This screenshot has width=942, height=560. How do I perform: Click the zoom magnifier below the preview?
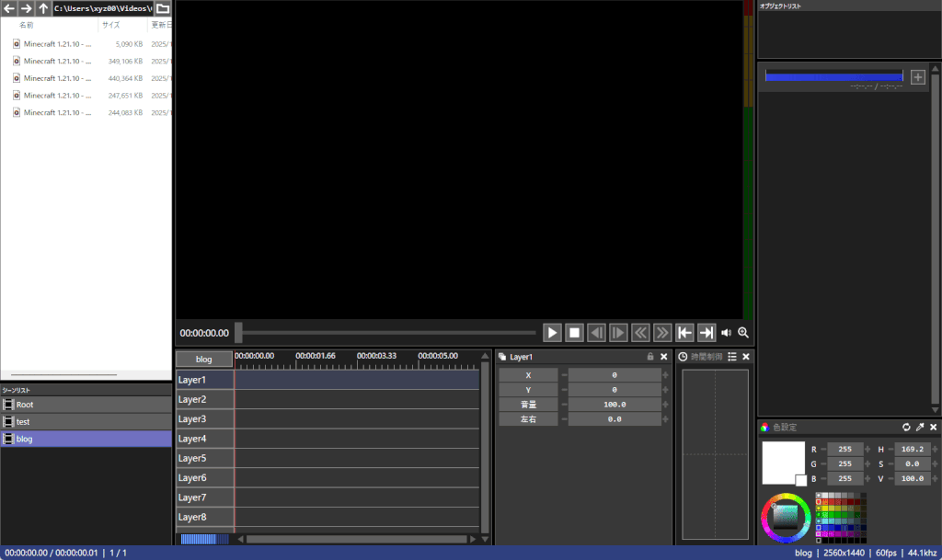[x=743, y=332]
